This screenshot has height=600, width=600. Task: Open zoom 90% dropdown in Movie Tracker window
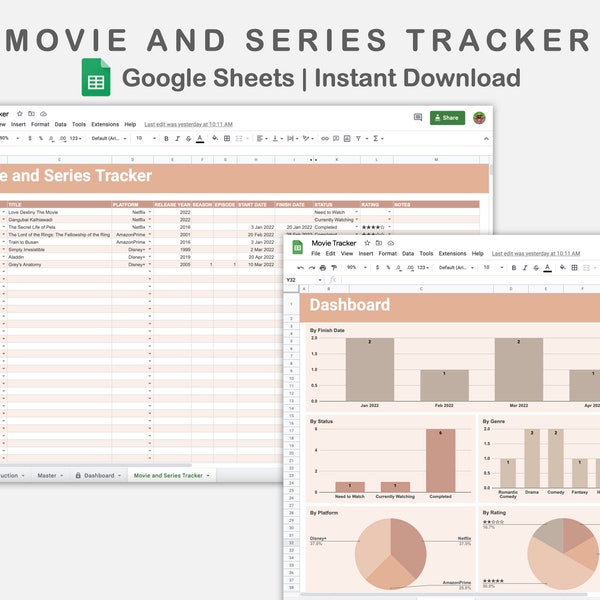tap(357, 267)
